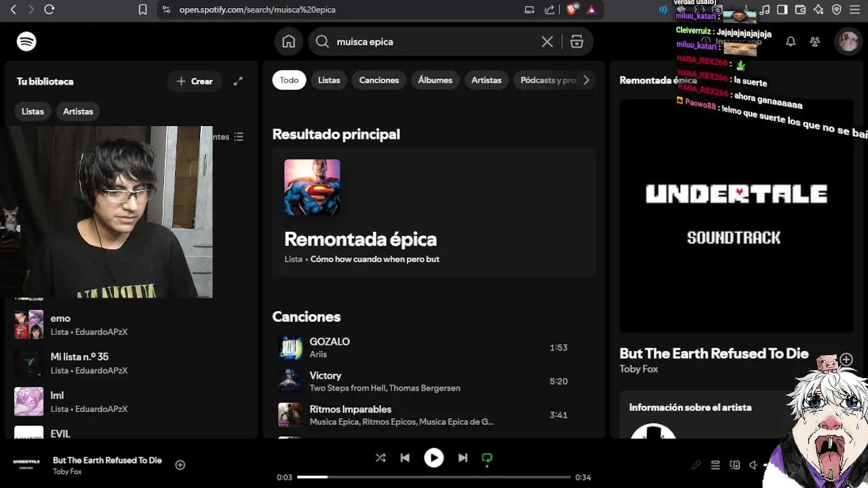The width and height of the screenshot is (868, 488).
Task: Open the Brave Shields lion icon
Action: (572, 9)
